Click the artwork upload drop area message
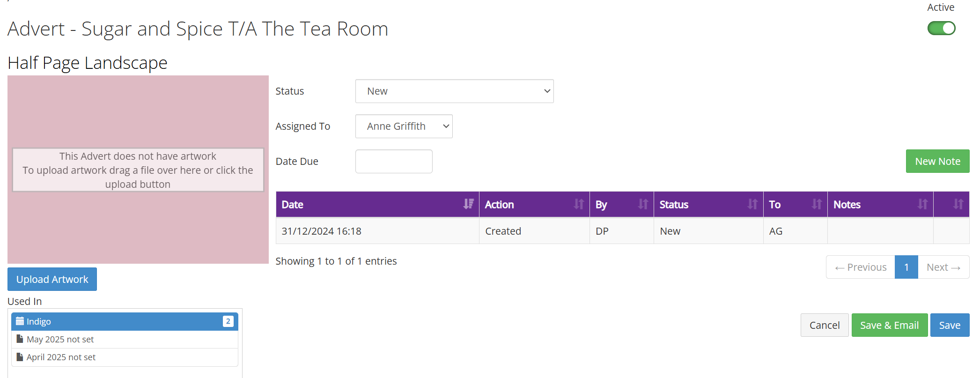980x378 pixels. [x=138, y=170]
